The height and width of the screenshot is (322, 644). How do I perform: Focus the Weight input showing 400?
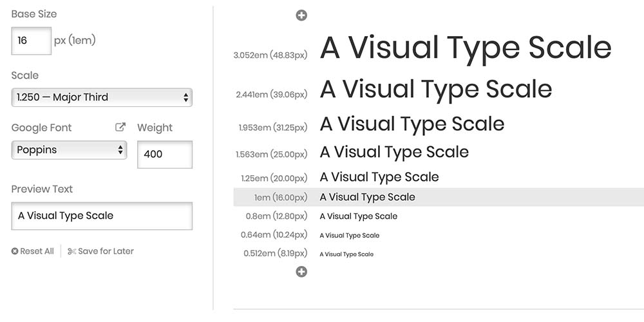[165, 155]
